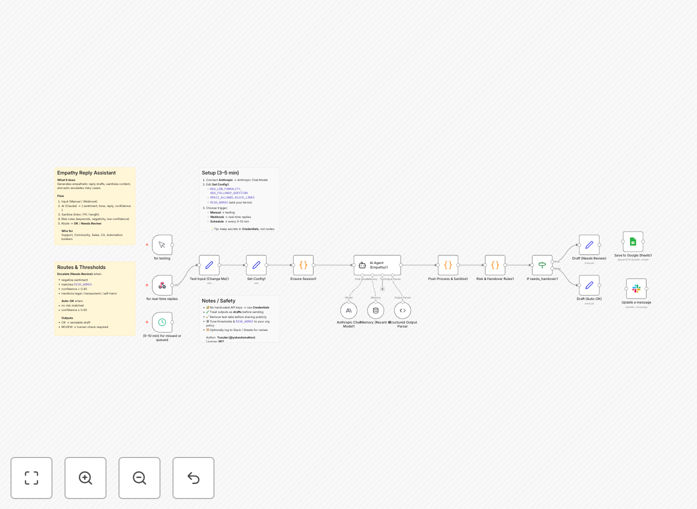Open the Draft (Needs Review) node
The height and width of the screenshot is (509, 697).
click(x=589, y=245)
